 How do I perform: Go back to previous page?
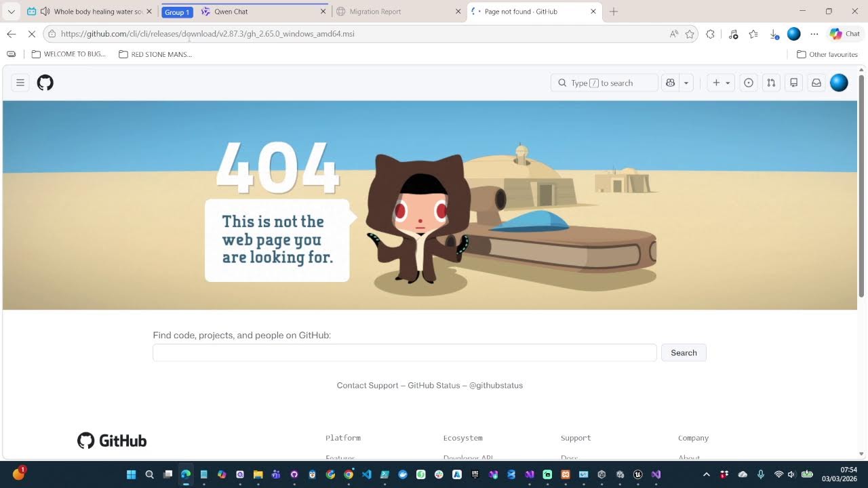(11, 34)
